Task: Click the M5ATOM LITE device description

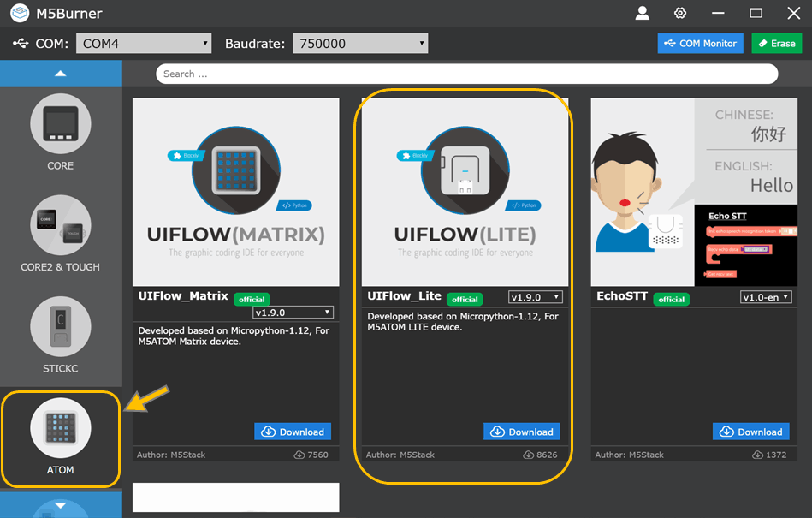Action: click(463, 322)
